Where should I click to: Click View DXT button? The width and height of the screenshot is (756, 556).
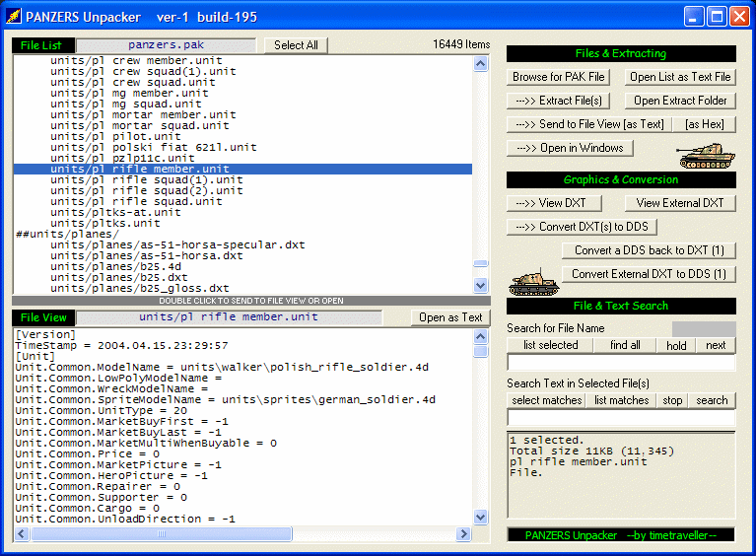554,203
